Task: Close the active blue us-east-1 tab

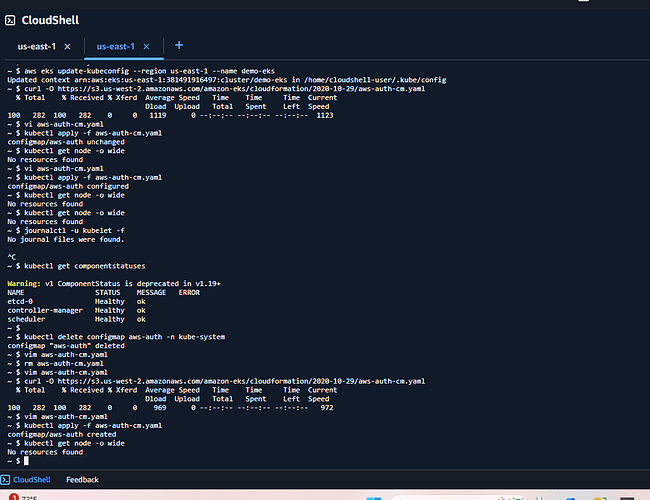Action: pos(146,47)
